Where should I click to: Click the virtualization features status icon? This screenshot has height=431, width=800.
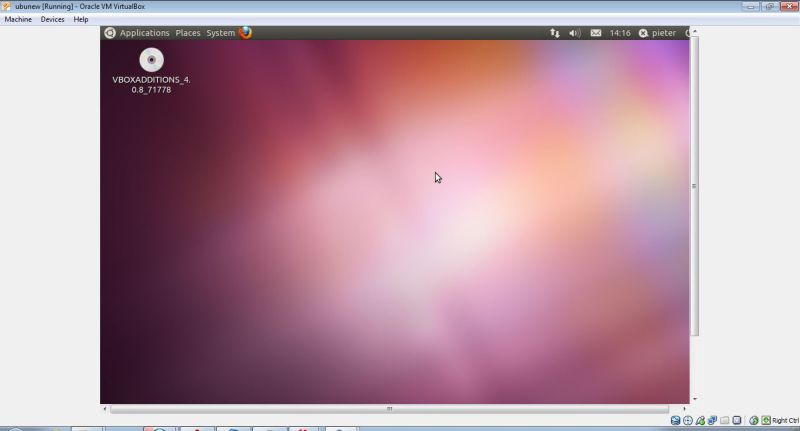click(737, 420)
